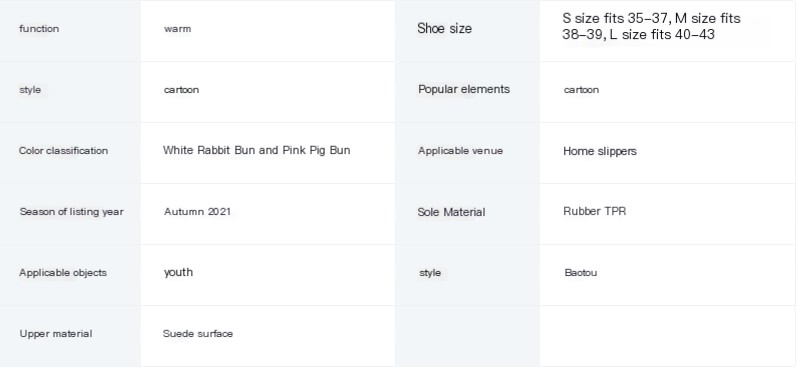The image size is (797, 376).
Task: Select the 'cartoon' value next to style
Action: coord(181,90)
